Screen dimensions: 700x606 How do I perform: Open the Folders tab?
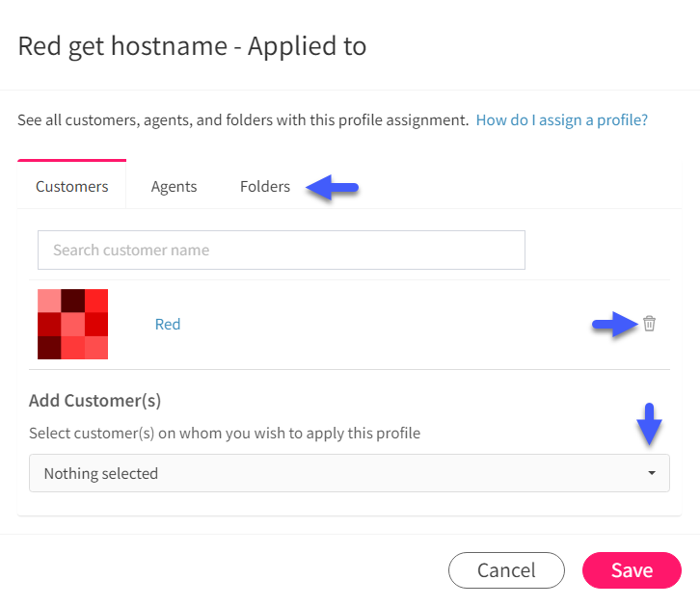(265, 186)
